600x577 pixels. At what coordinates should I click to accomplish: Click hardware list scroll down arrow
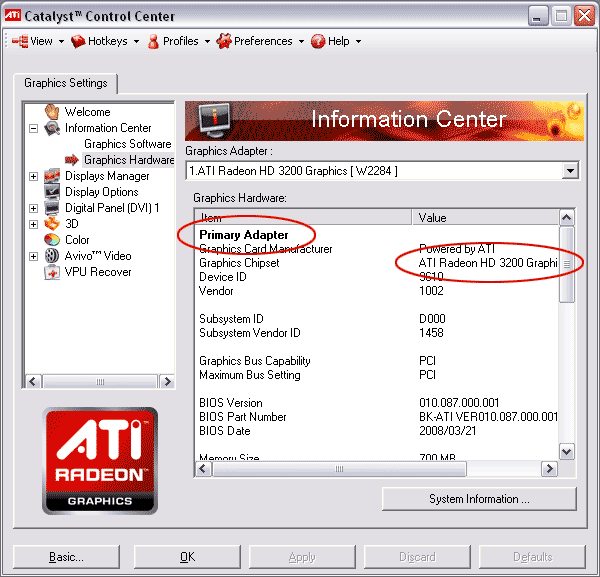(567, 452)
